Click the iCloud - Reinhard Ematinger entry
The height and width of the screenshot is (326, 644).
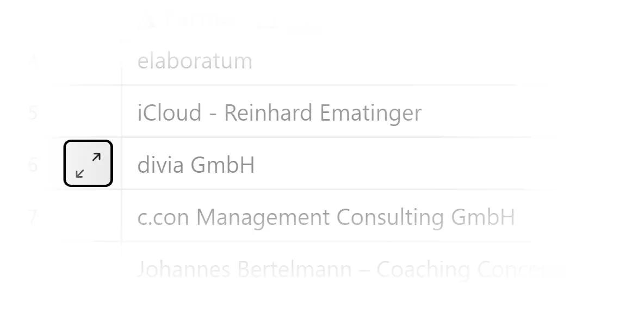click(x=279, y=113)
